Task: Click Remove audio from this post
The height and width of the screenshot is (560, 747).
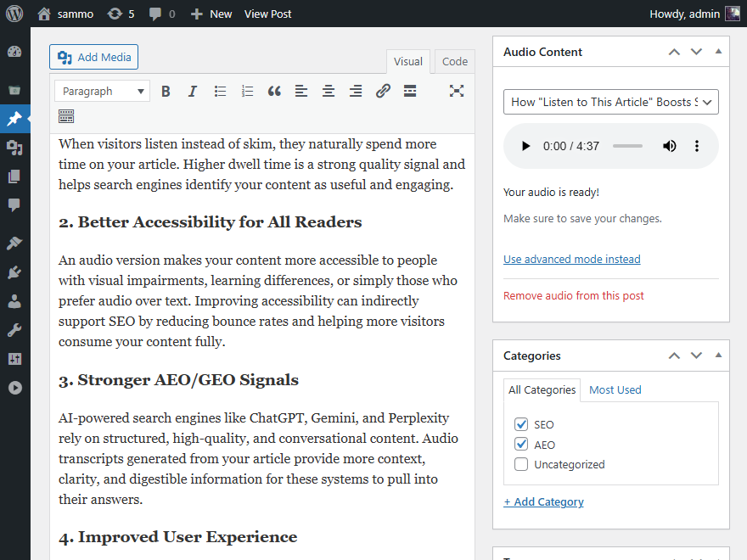Action: tap(573, 295)
